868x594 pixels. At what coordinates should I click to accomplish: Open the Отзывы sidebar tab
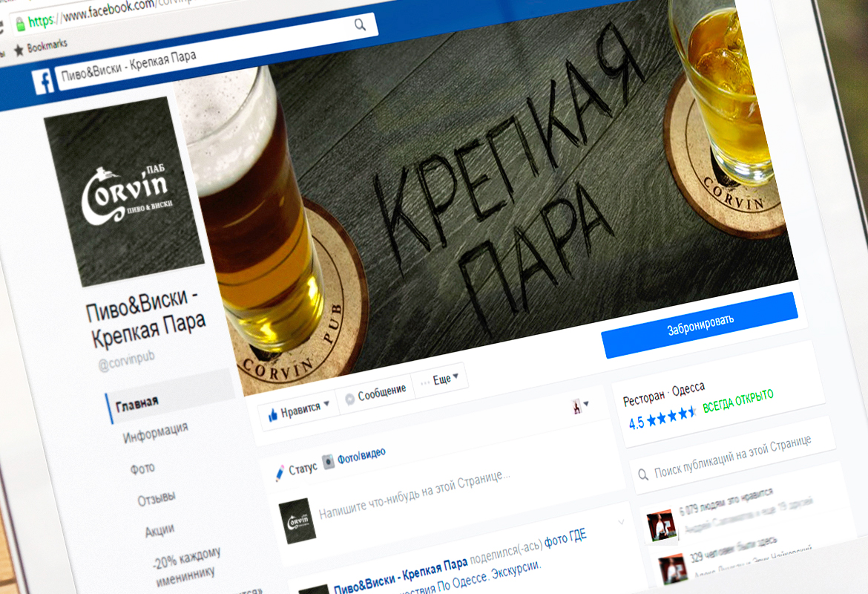(157, 498)
